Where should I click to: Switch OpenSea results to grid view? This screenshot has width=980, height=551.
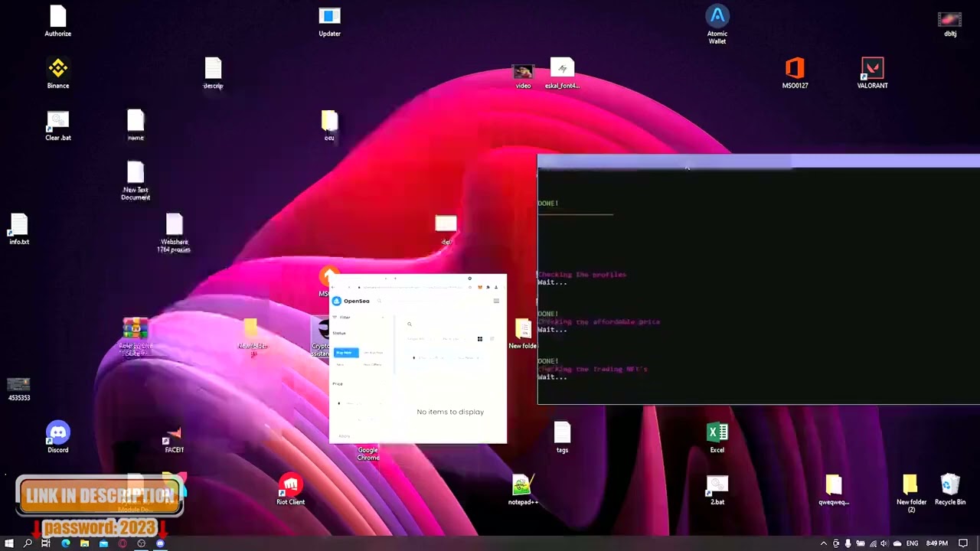click(480, 339)
